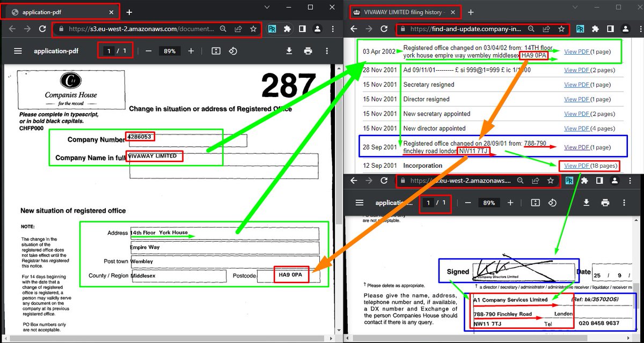Click the "Incorporation" description text
The image size is (644, 343).
point(422,166)
